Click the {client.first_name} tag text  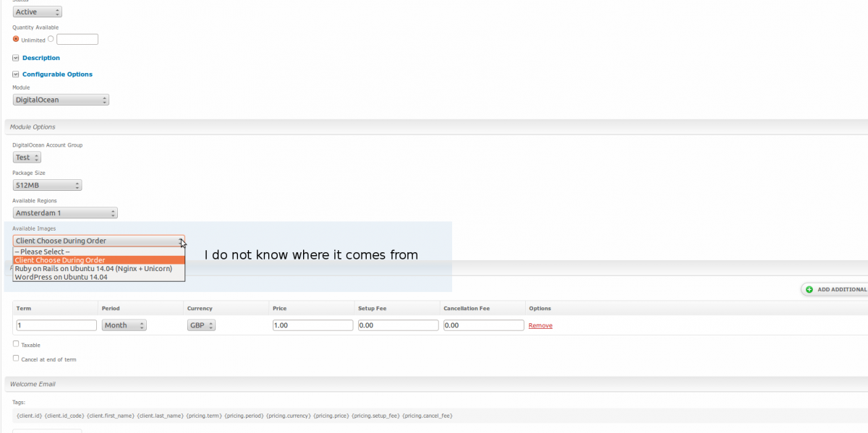click(x=110, y=416)
